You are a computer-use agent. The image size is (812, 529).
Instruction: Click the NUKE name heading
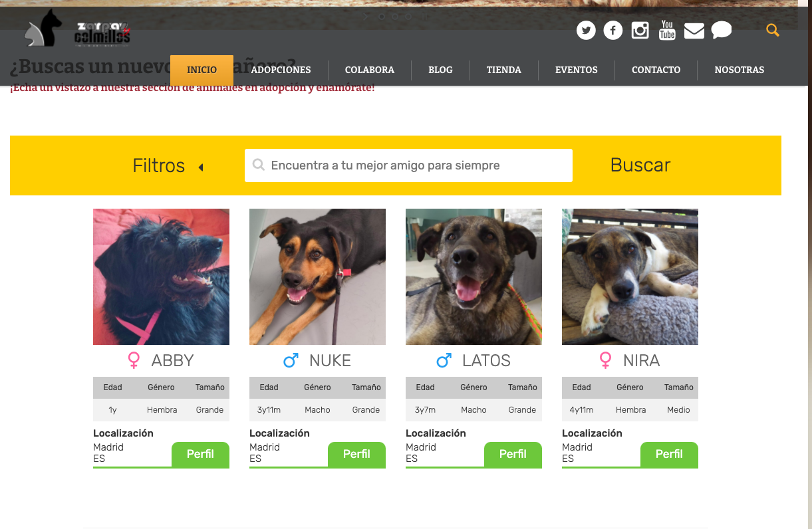click(x=330, y=360)
